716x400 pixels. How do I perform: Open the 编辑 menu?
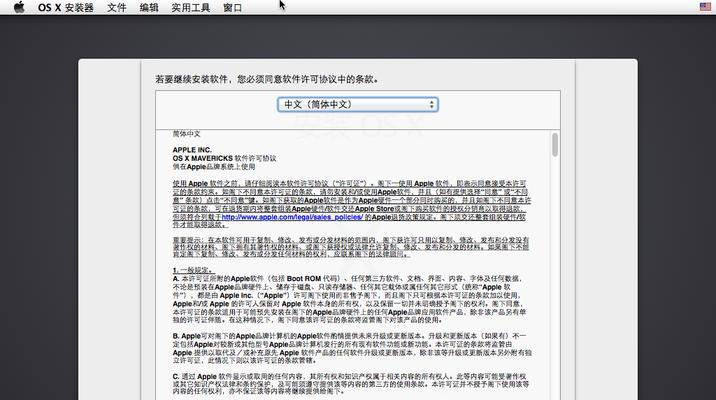coord(149,8)
